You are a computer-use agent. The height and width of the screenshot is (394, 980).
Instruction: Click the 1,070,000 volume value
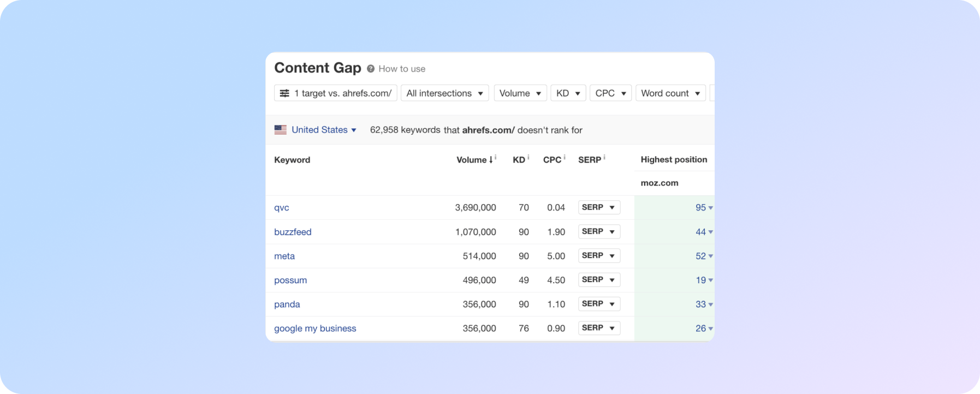point(476,232)
